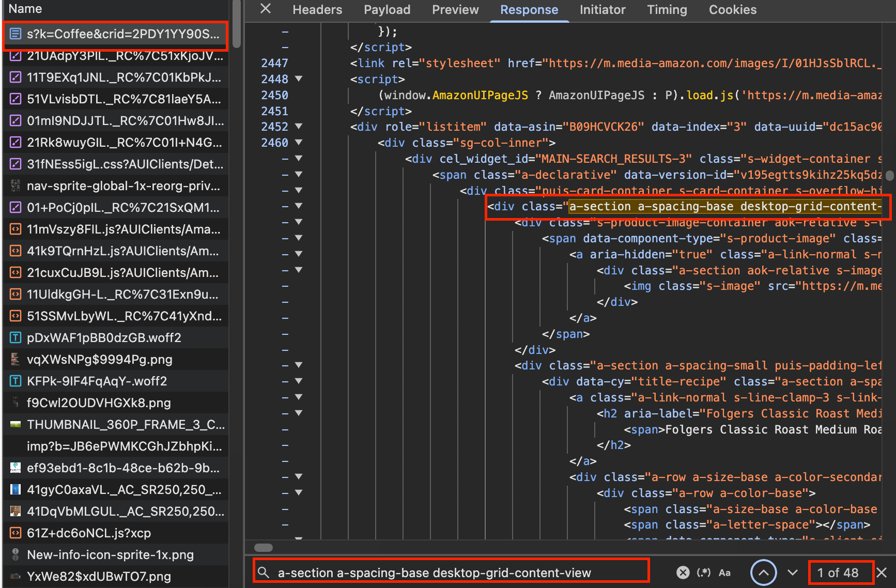
Task: Select the pDxWAF1pBB0dzGB.woff2 font request
Action: pos(104,338)
